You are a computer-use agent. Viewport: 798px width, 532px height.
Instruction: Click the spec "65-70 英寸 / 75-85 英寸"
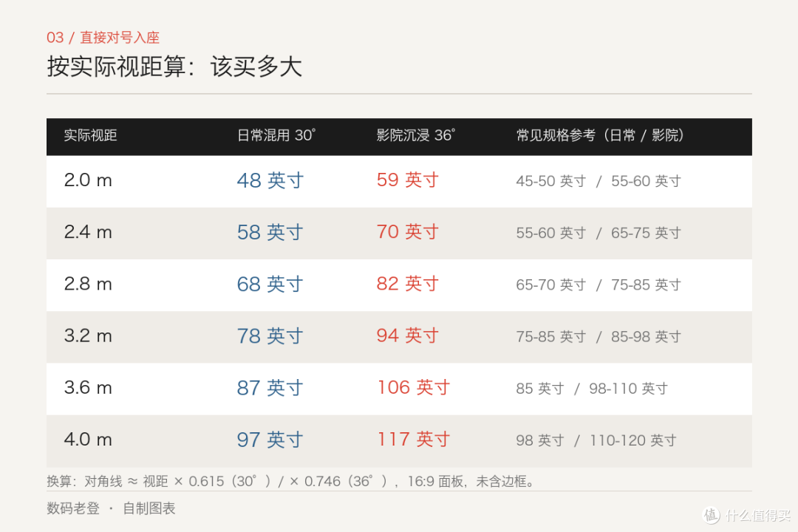pyautogui.click(x=598, y=285)
